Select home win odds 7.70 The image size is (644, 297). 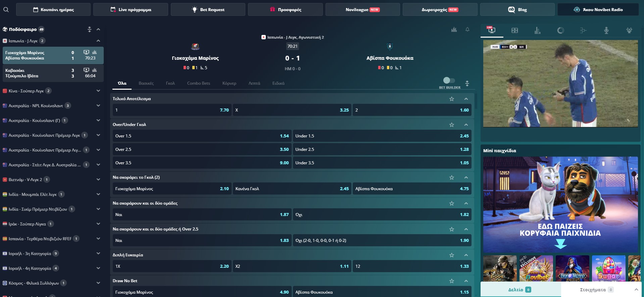point(172,110)
